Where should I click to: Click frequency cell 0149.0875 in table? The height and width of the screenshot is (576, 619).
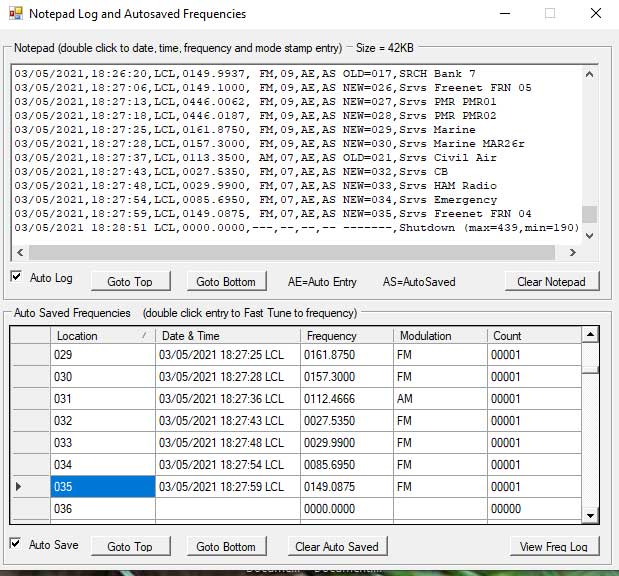pyautogui.click(x=347, y=486)
